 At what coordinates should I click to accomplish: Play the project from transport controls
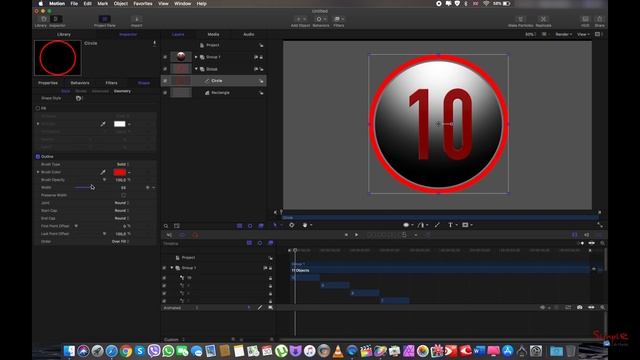click(x=356, y=235)
